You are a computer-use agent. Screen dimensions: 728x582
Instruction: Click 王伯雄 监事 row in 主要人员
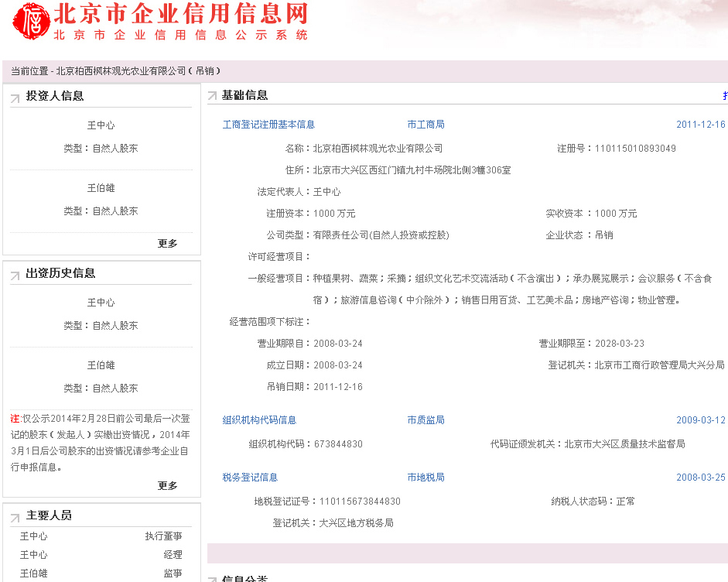click(101, 573)
